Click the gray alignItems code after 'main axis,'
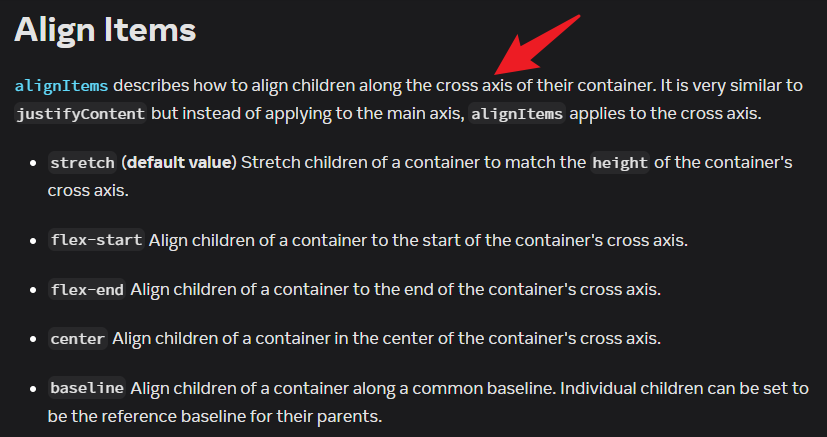The height and width of the screenshot is (437, 827). tap(517, 113)
